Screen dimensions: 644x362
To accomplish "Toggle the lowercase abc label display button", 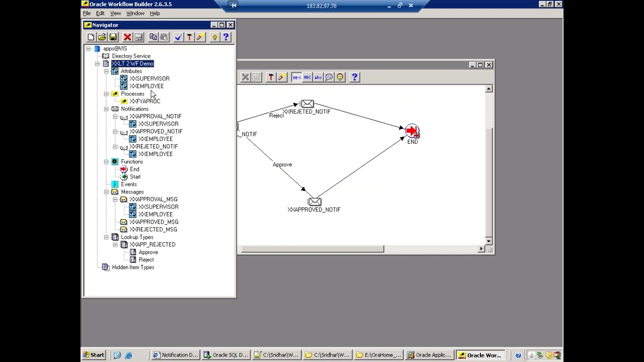I will pyautogui.click(x=318, y=77).
